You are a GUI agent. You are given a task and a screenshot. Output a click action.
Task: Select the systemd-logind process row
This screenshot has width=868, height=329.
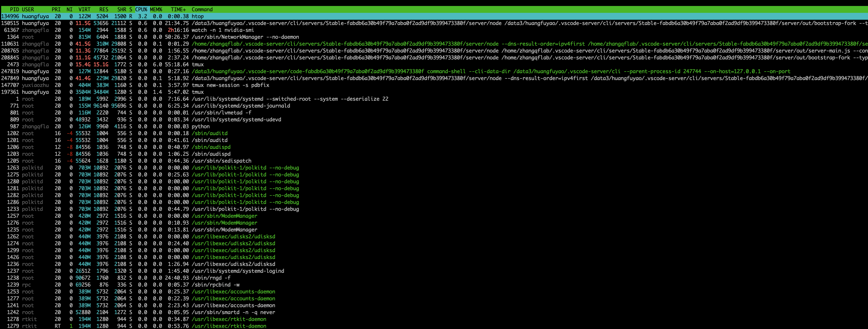[238, 271]
